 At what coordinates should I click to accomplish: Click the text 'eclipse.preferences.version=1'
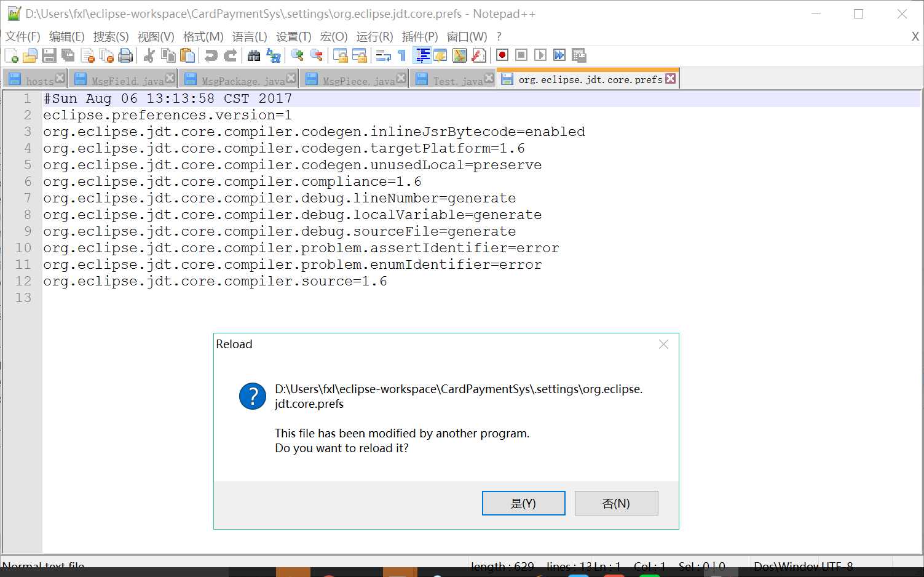(x=167, y=115)
